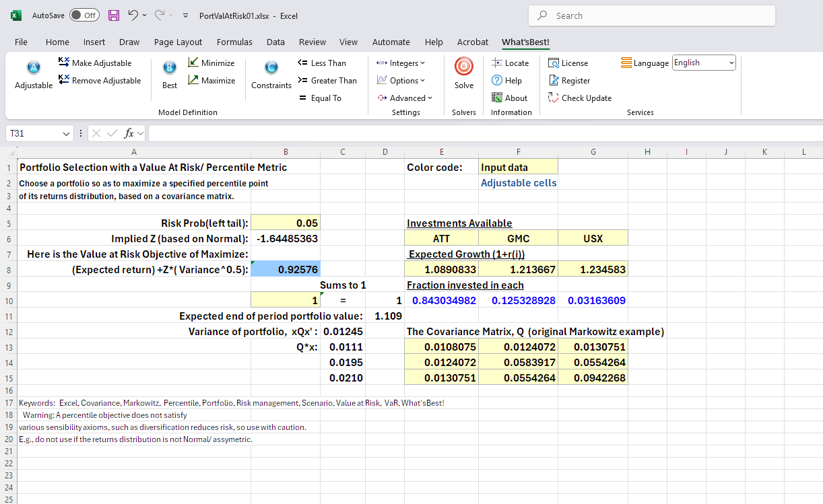Click the Less Than constraint button
The height and width of the screenshot is (504, 823).
321,63
